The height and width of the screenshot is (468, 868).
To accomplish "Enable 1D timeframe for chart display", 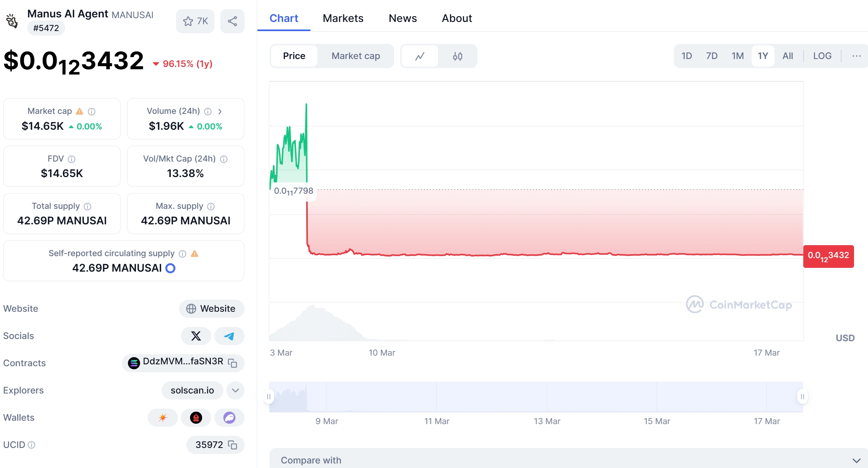I will pyautogui.click(x=686, y=55).
